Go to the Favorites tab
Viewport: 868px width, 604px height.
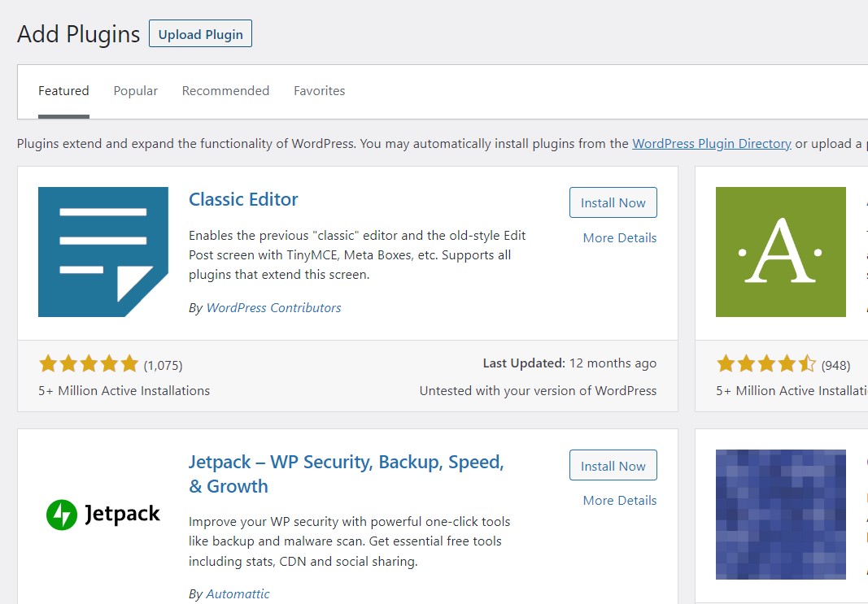pos(319,91)
